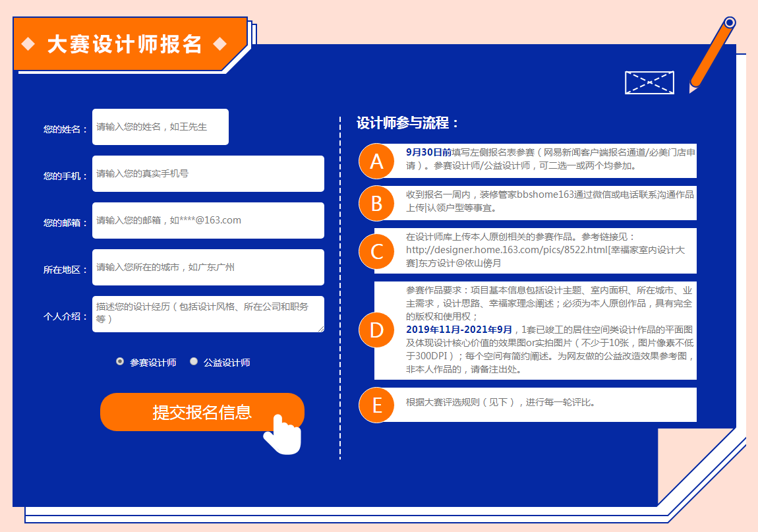Click the circular A step badge
Image resolution: width=758 pixels, height=532 pixels.
click(x=376, y=161)
